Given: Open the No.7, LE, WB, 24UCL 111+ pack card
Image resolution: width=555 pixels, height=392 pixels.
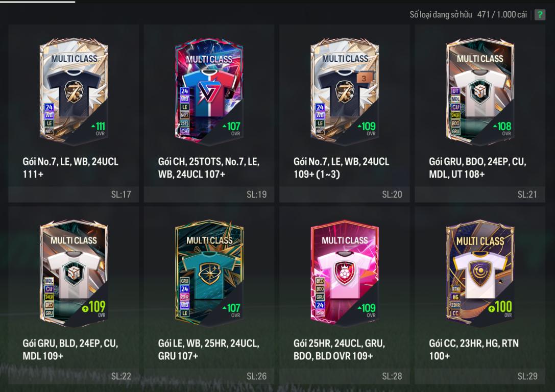Looking at the screenshot, I should (74, 113).
